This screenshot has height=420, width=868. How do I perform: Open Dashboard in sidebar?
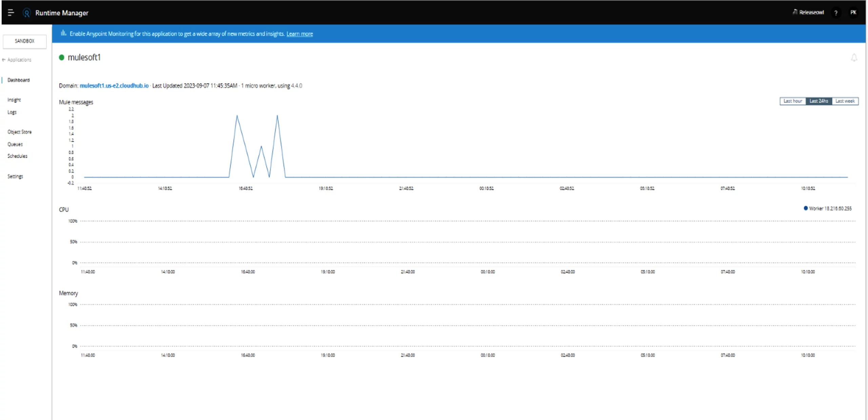tap(19, 80)
